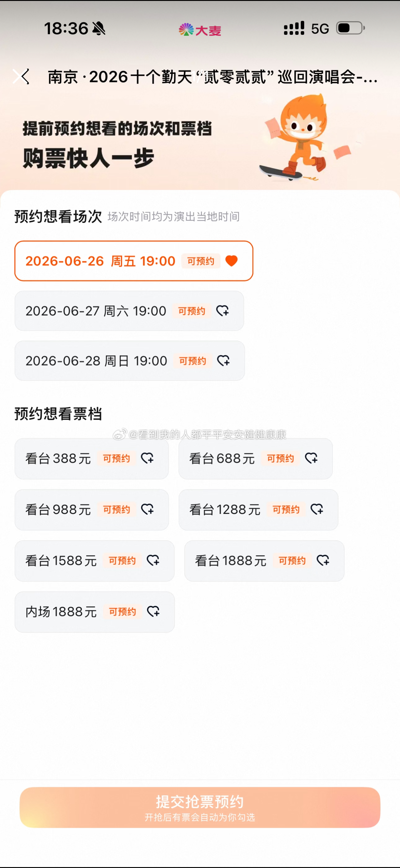This screenshot has width=400, height=868.
Task: Tap the 5G signal status indicator
Action: [x=320, y=29]
